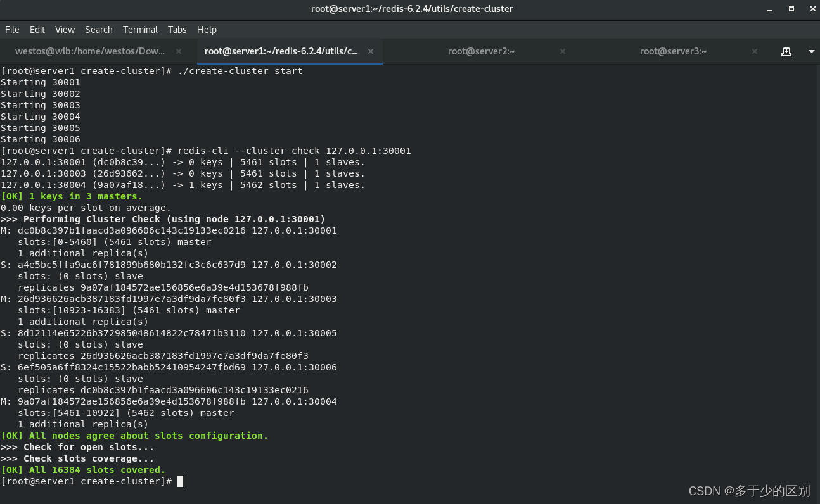
Task: Click the line 'Starting 30006'
Action: click(x=41, y=139)
